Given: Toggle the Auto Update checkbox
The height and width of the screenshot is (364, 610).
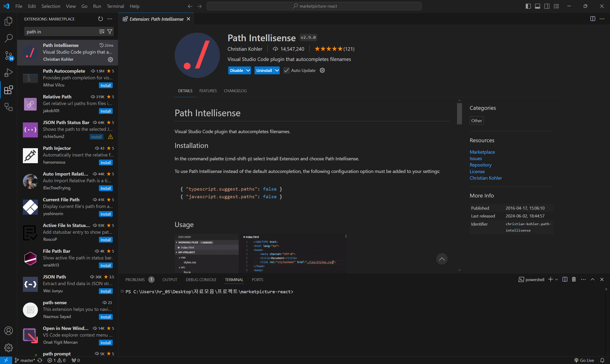Looking at the screenshot, I should [286, 71].
